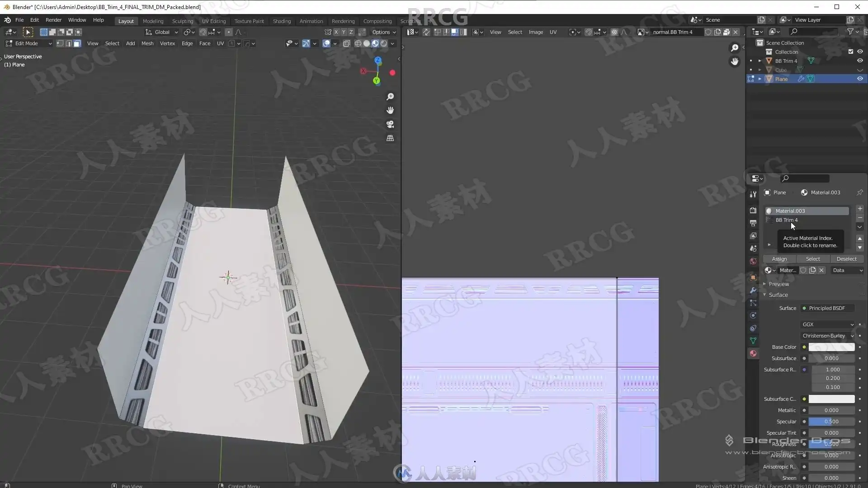Toggle camera view icon in viewport
The image size is (868, 488).
point(390,124)
